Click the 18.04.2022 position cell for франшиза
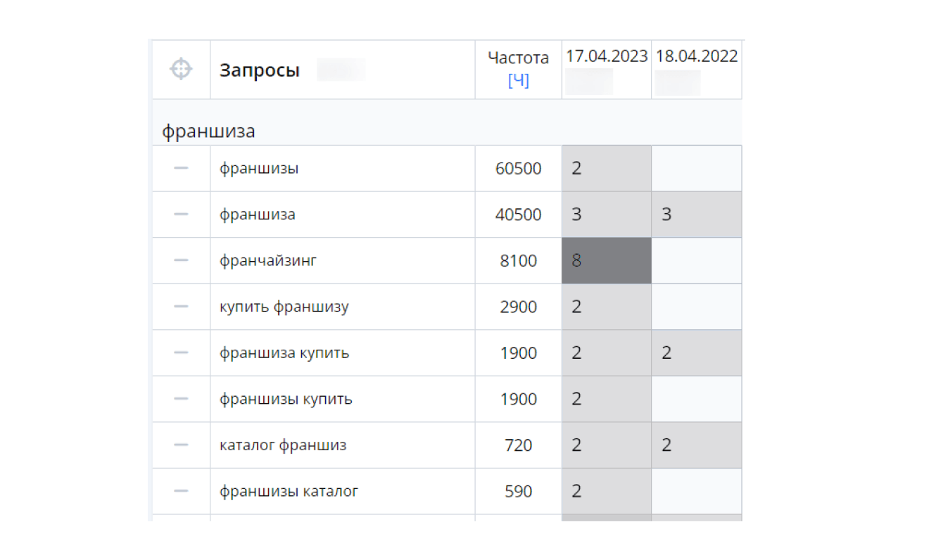 point(696,215)
